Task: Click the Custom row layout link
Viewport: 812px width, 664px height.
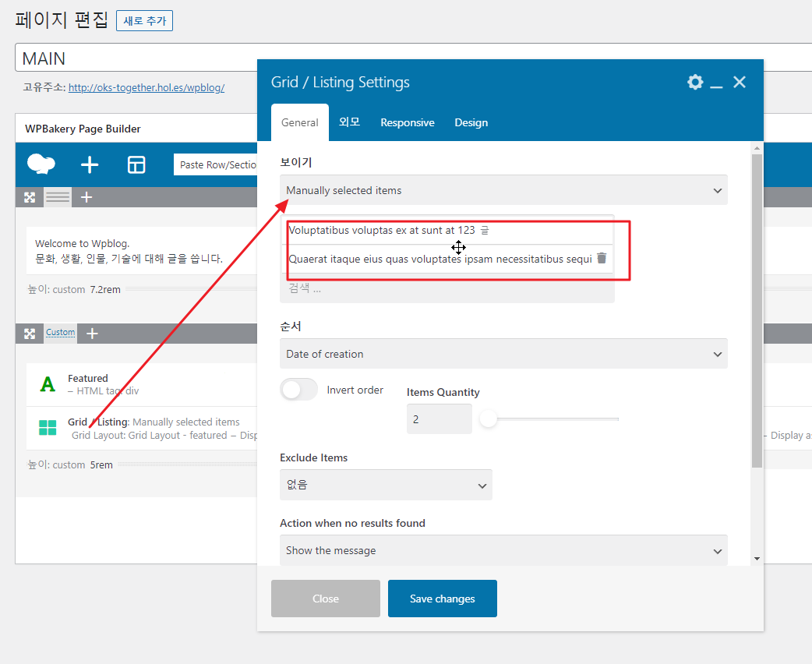Action: [61, 332]
